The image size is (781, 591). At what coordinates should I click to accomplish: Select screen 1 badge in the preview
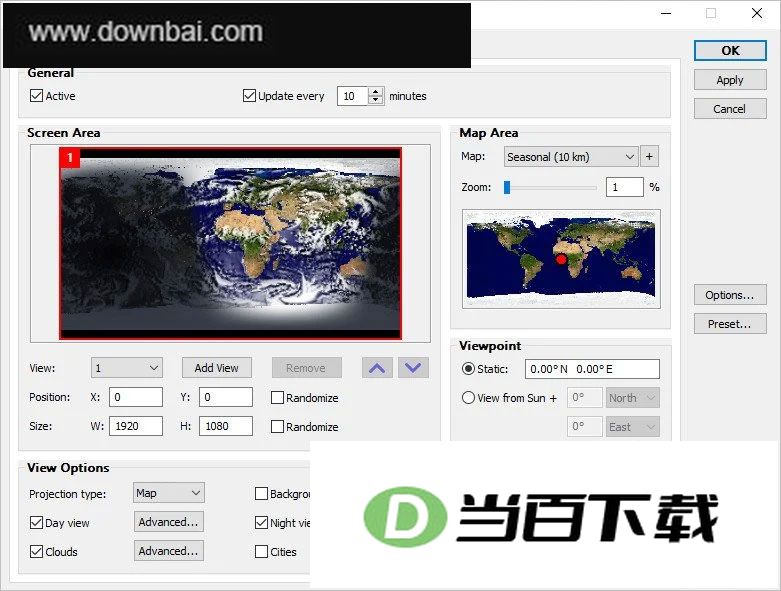(x=69, y=158)
